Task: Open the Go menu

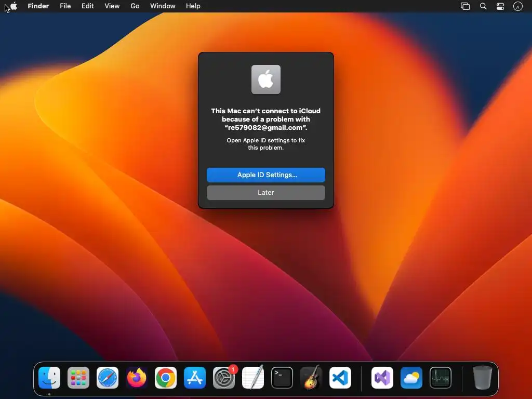Action: pyautogui.click(x=135, y=6)
